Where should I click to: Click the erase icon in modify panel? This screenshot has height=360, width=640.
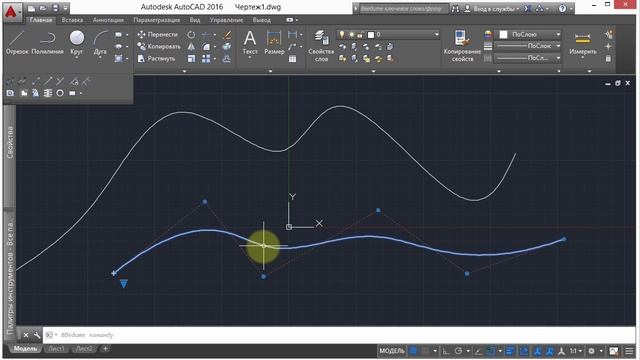click(227, 35)
